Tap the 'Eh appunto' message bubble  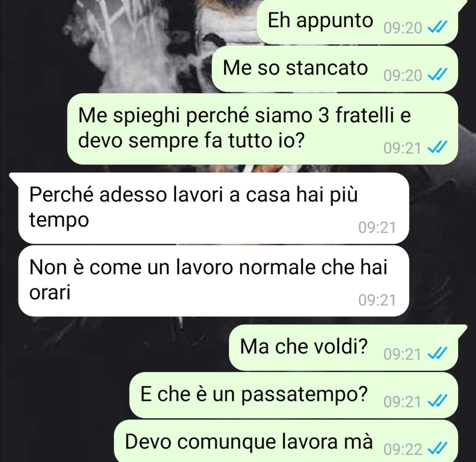click(357, 21)
